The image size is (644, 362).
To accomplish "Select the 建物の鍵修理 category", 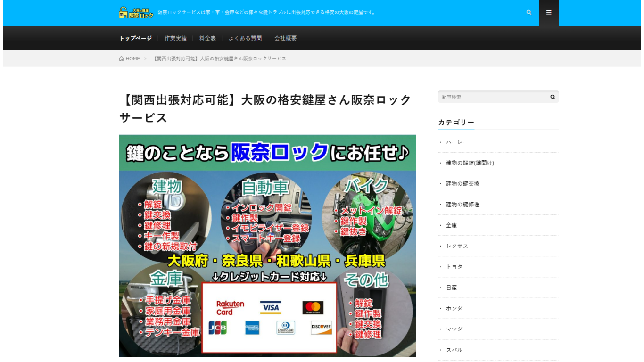I will pos(462,204).
